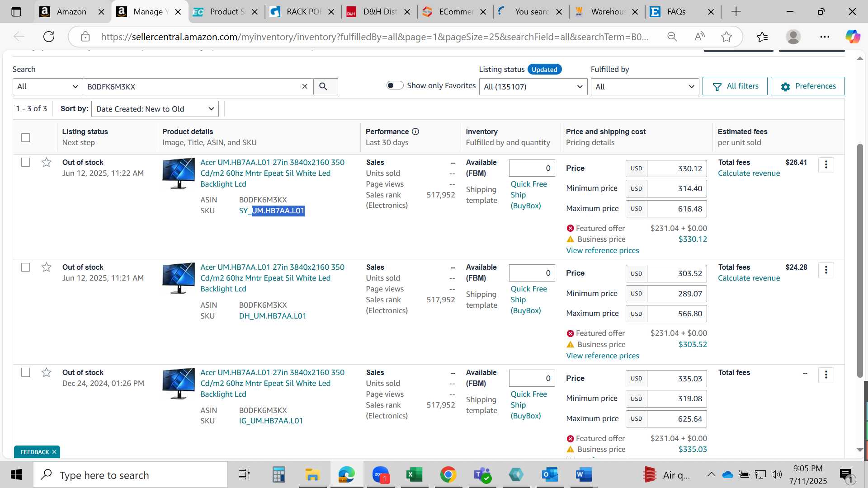The height and width of the screenshot is (488, 868).
Task: Open Microsoft Teams from the taskbar
Action: [x=482, y=475]
